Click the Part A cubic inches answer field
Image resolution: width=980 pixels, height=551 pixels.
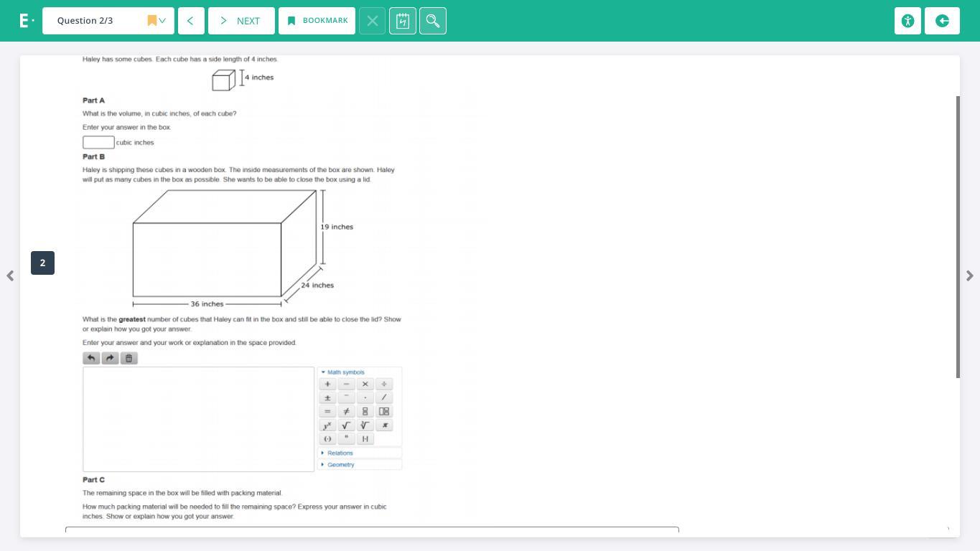[x=98, y=142]
